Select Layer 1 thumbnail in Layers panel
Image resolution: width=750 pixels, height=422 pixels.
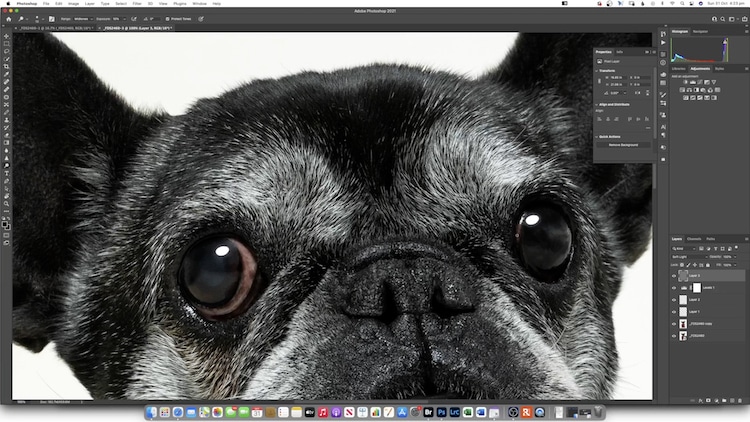(683, 311)
